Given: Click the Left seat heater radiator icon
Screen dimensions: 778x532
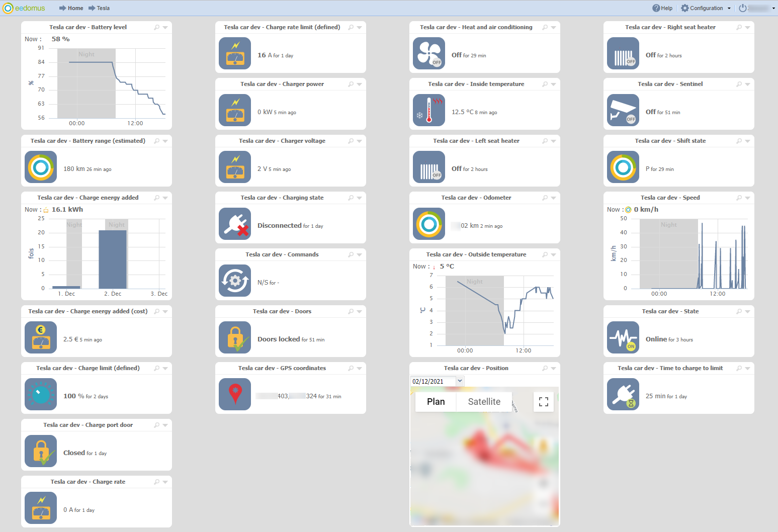Looking at the screenshot, I should click(429, 167).
